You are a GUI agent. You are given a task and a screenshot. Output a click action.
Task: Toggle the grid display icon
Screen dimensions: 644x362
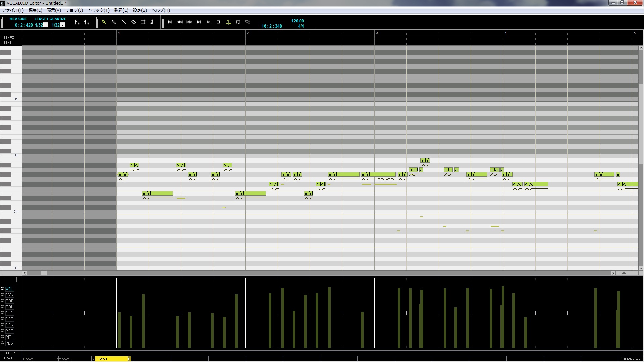coord(143,22)
